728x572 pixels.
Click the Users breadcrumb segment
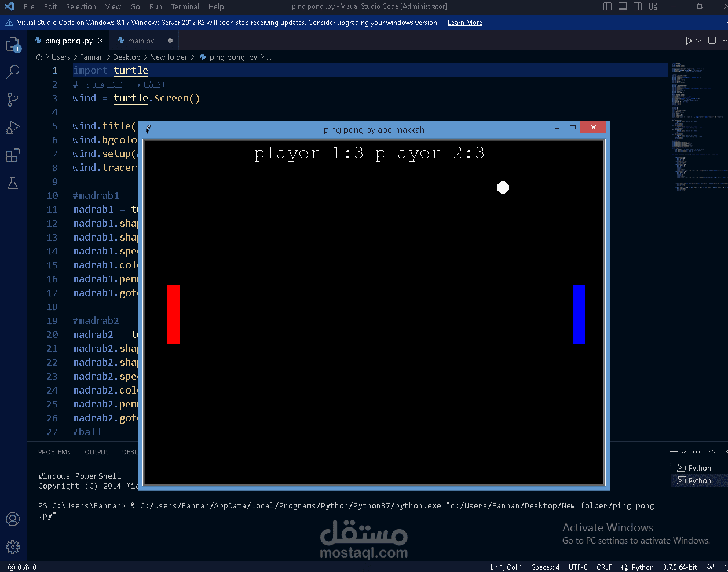tap(61, 57)
